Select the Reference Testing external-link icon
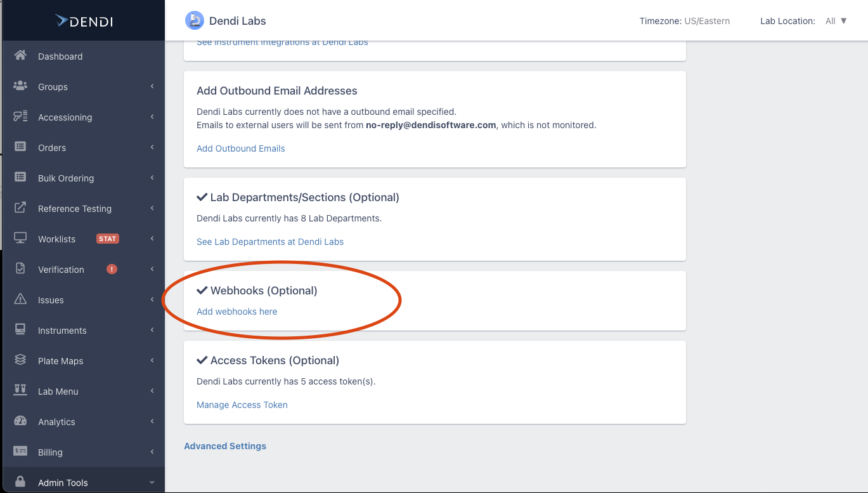This screenshot has width=868, height=493. [x=20, y=208]
